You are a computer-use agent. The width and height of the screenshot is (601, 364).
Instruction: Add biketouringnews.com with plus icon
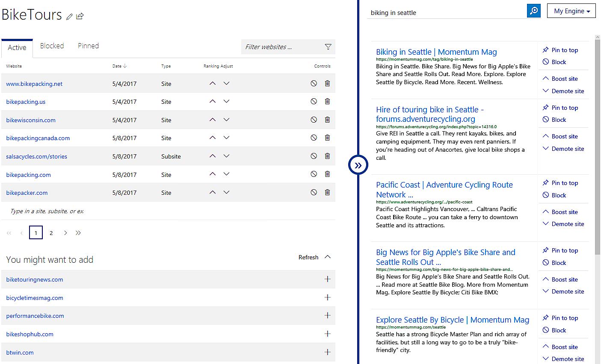[328, 279]
